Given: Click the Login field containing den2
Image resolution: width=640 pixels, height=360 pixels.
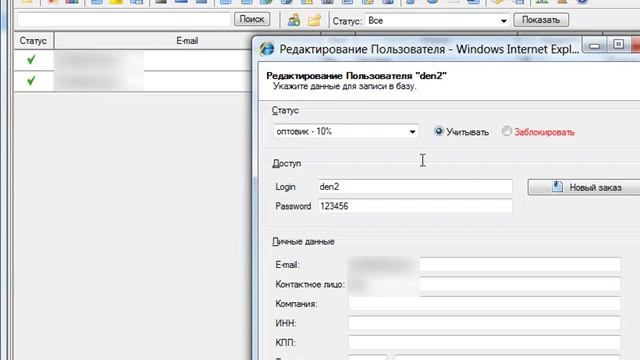Looking at the screenshot, I should click(x=415, y=187).
